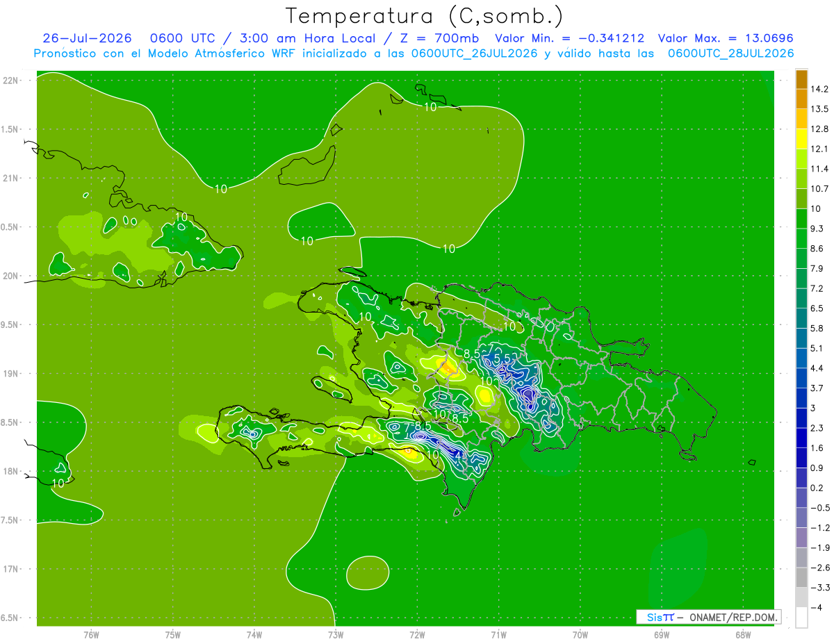This screenshot has height=644, width=834.
Task: Select "Valor Min. = -0.341212" text
Action: [x=569, y=38]
